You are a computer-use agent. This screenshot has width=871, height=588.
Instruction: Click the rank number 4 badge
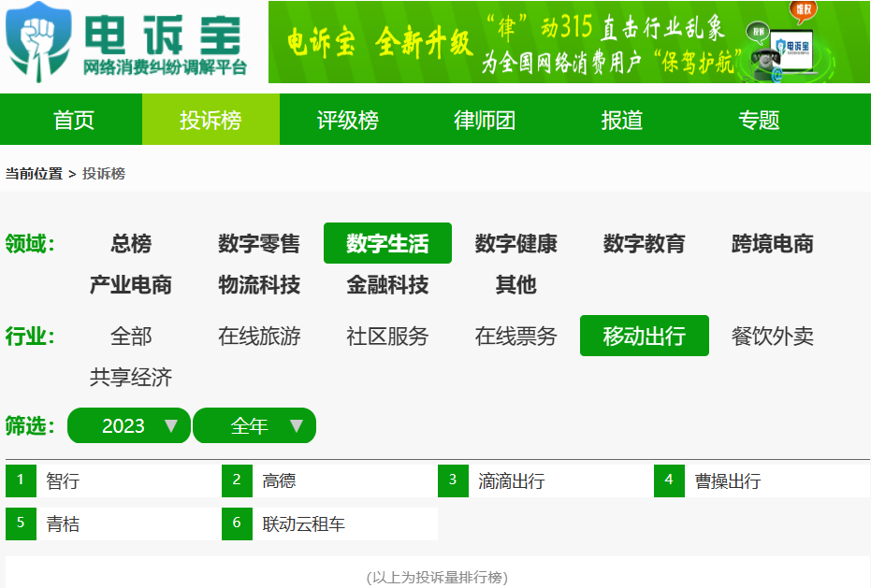pyautogui.click(x=669, y=480)
